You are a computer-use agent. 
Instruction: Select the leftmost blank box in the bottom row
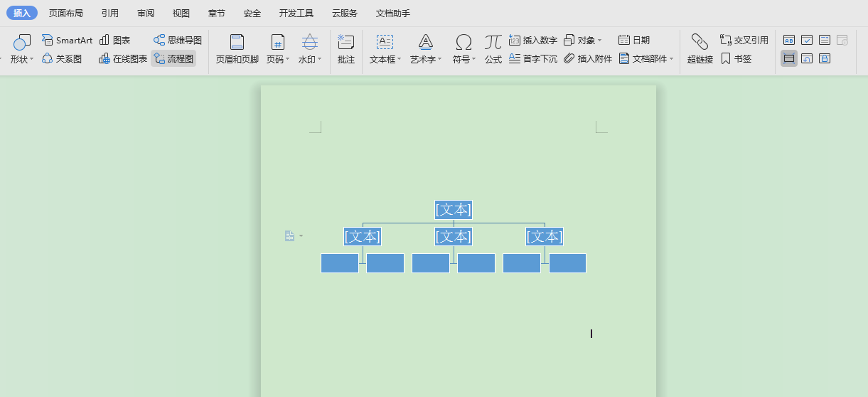point(340,263)
